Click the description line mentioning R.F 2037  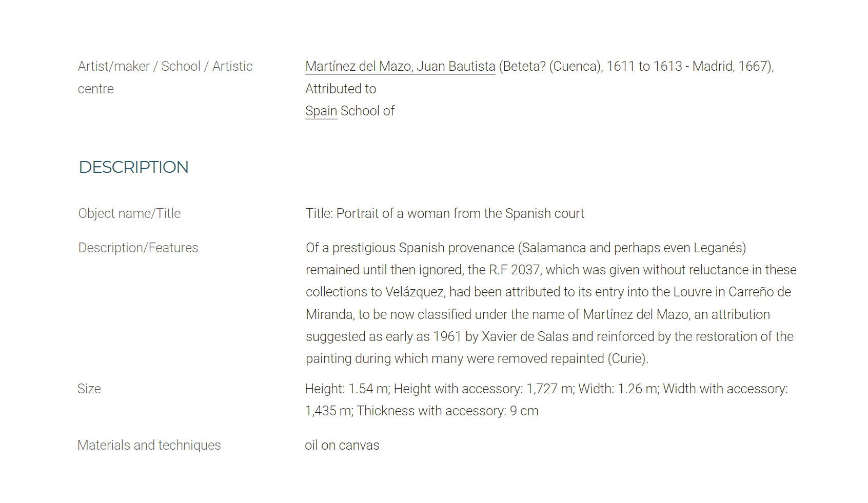[x=551, y=270]
